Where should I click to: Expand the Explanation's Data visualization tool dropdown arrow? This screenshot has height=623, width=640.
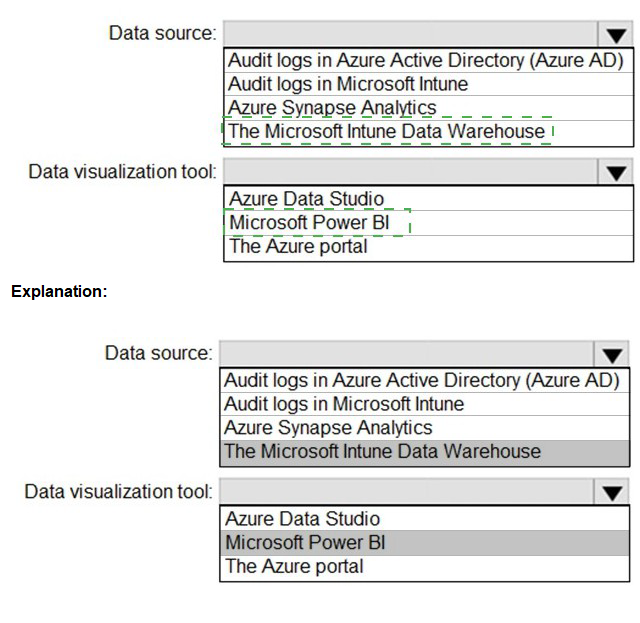(611, 492)
